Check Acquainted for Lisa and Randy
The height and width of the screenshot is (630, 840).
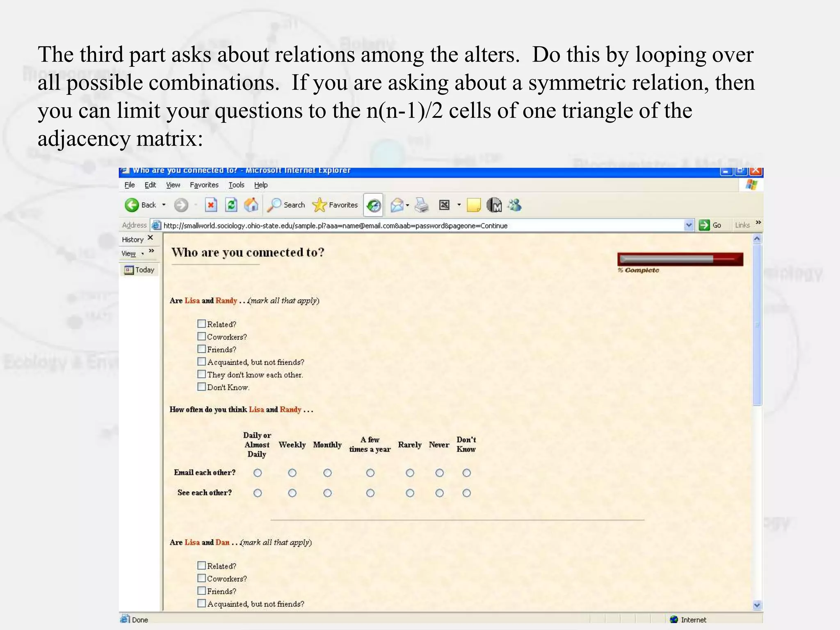[x=201, y=361]
